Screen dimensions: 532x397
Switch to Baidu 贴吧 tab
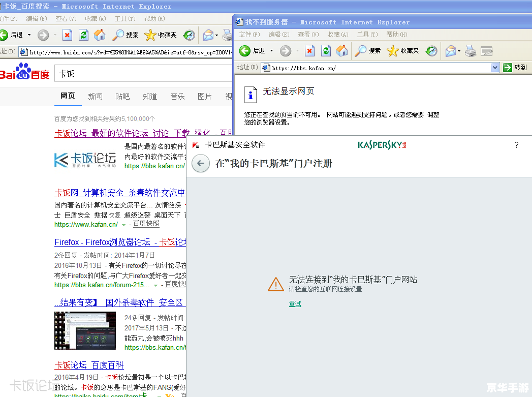[x=122, y=97]
